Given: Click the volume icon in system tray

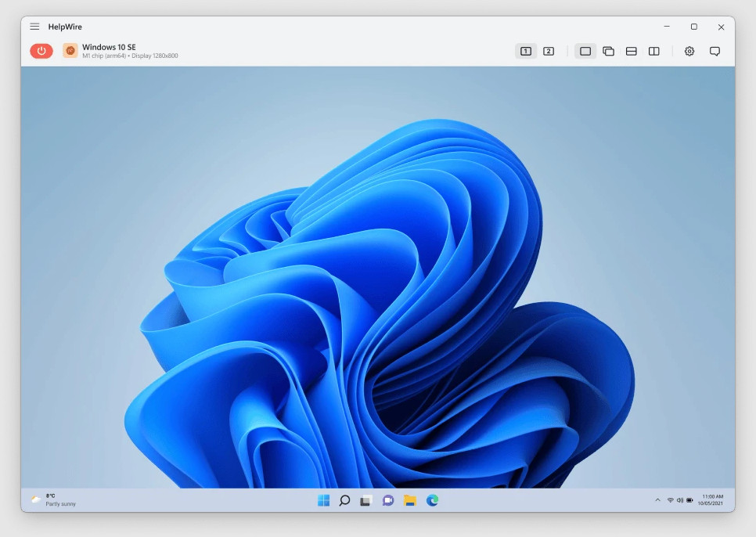Looking at the screenshot, I should coord(680,500).
